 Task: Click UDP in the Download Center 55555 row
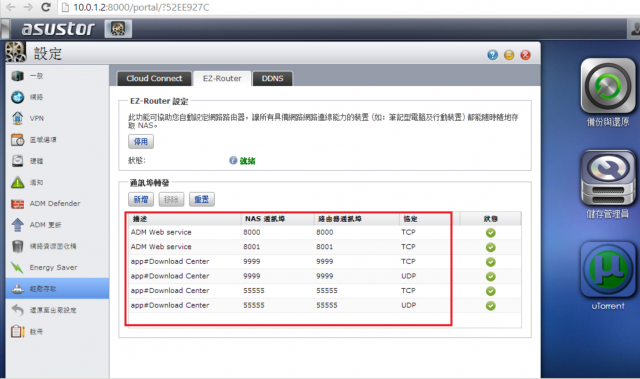[409, 305]
